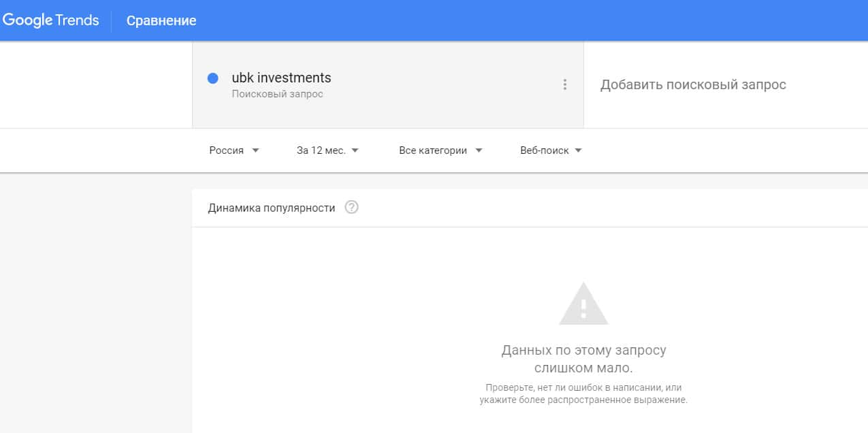Open the three-dot menu for ubk investments
The width and height of the screenshot is (868, 433).
pyautogui.click(x=564, y=84)
